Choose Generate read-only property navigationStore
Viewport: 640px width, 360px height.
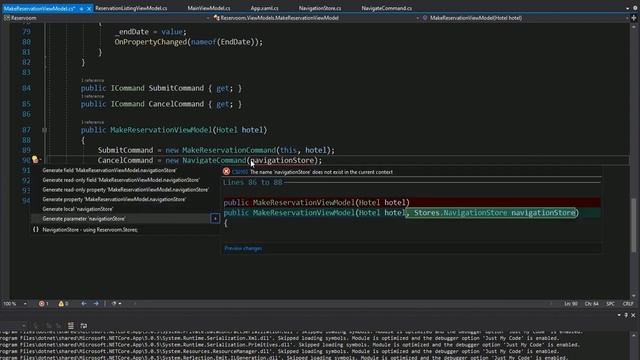point(125,190)
